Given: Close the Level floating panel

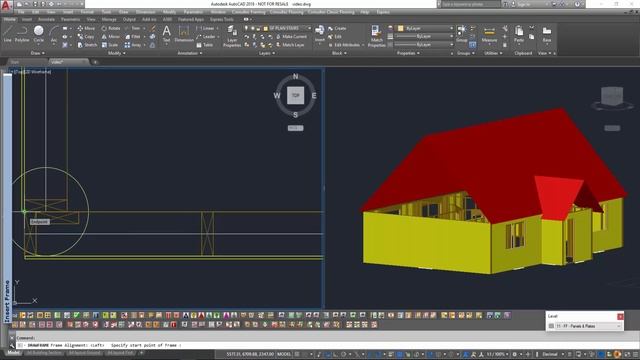Looking at the screenshot, I should tap(620, 316).
